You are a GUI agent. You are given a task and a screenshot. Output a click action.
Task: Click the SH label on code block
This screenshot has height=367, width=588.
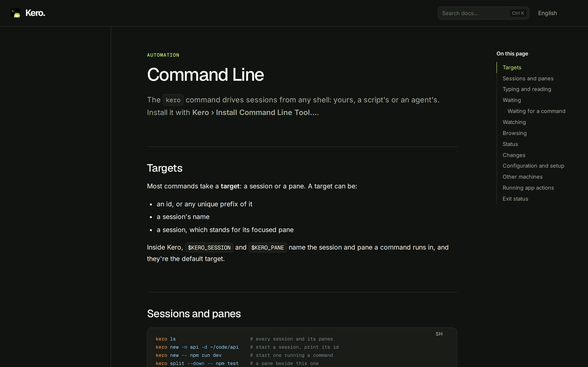pyautogui.click(x=439, y=334)
